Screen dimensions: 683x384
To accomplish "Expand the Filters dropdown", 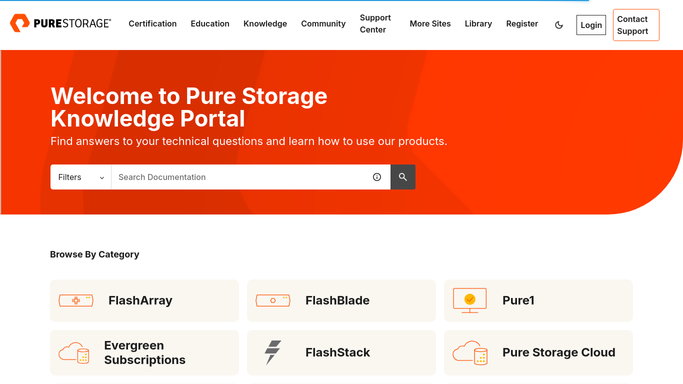I will tap(81, 177).
